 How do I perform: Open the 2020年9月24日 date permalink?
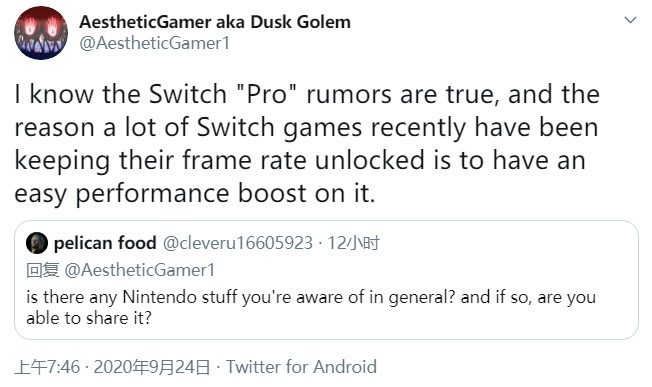[x=152, y=367]
